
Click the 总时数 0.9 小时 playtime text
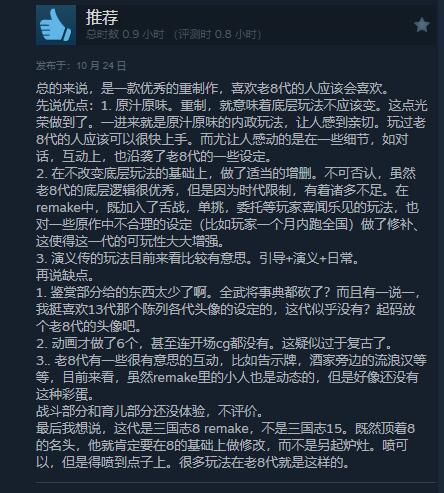tap(125, 34)
